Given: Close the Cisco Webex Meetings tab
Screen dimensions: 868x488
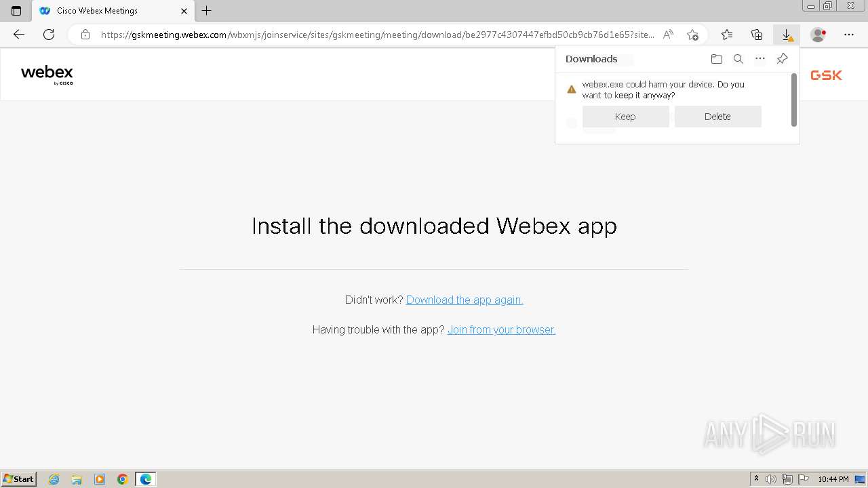Looking at the screenshot, I should (x=184, y=11).
